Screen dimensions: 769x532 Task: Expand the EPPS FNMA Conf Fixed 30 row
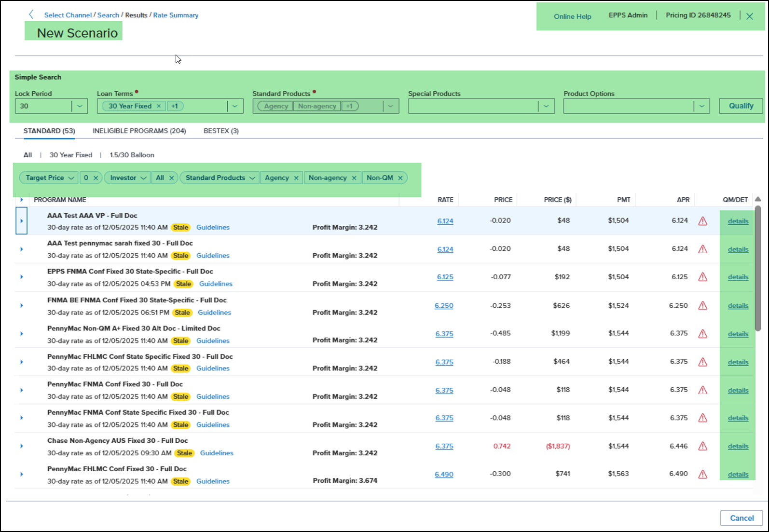coord(22,277)
